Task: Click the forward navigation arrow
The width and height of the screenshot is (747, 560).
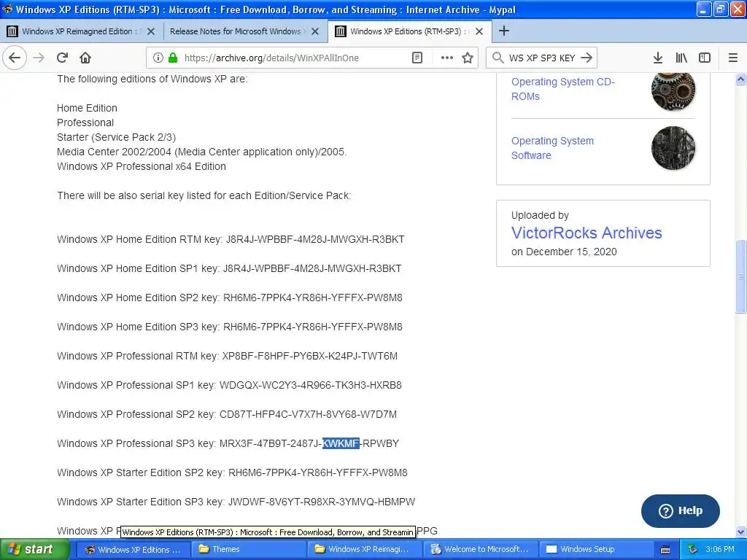Action: tap(39, 58)
